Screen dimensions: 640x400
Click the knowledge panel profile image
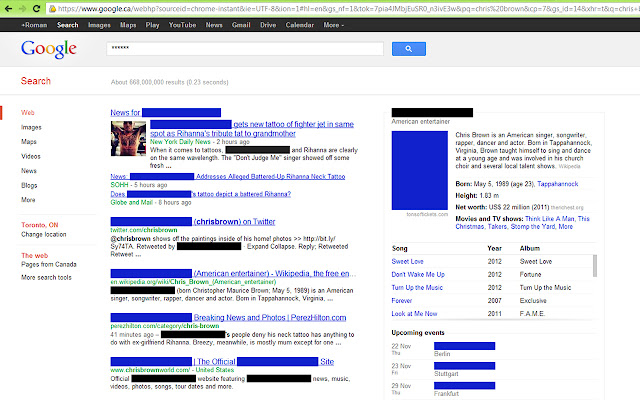[420, 170]
